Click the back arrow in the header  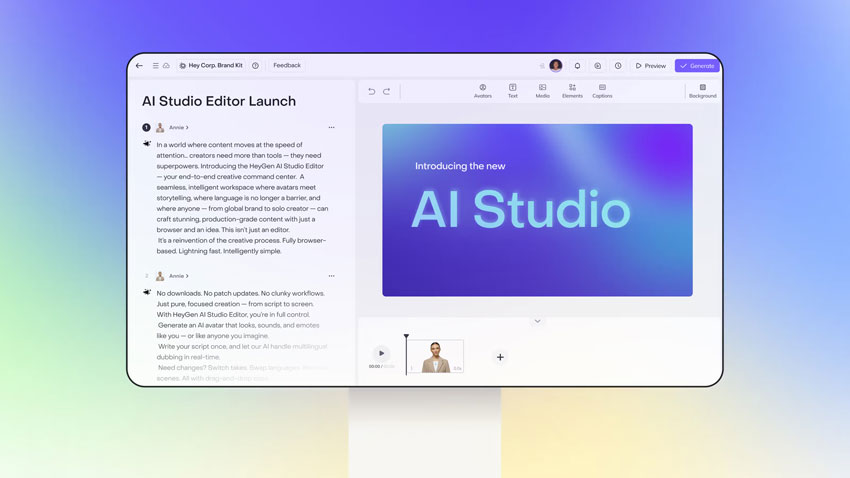(x=139, y=66)
